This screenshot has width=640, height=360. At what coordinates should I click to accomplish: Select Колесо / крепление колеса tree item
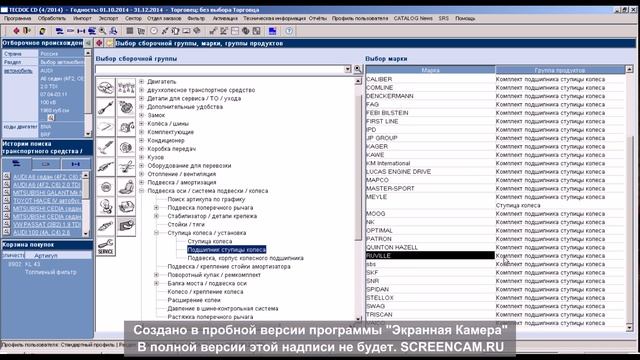click(x=205, y=292)
